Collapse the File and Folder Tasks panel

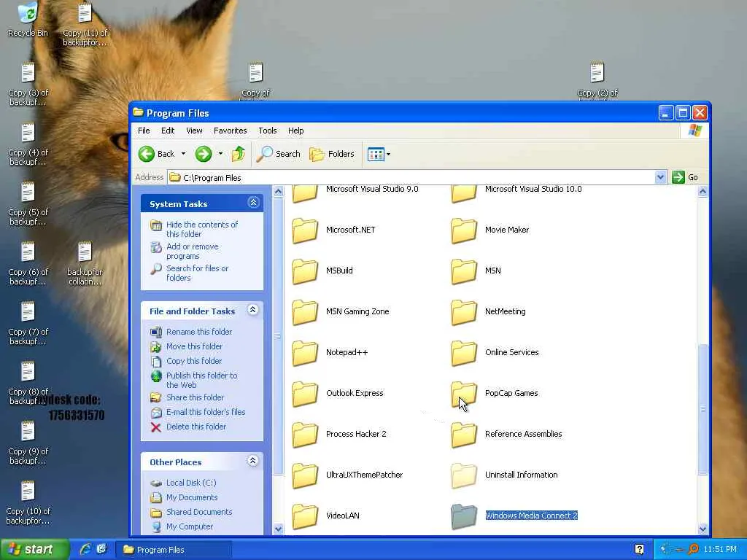253,310
